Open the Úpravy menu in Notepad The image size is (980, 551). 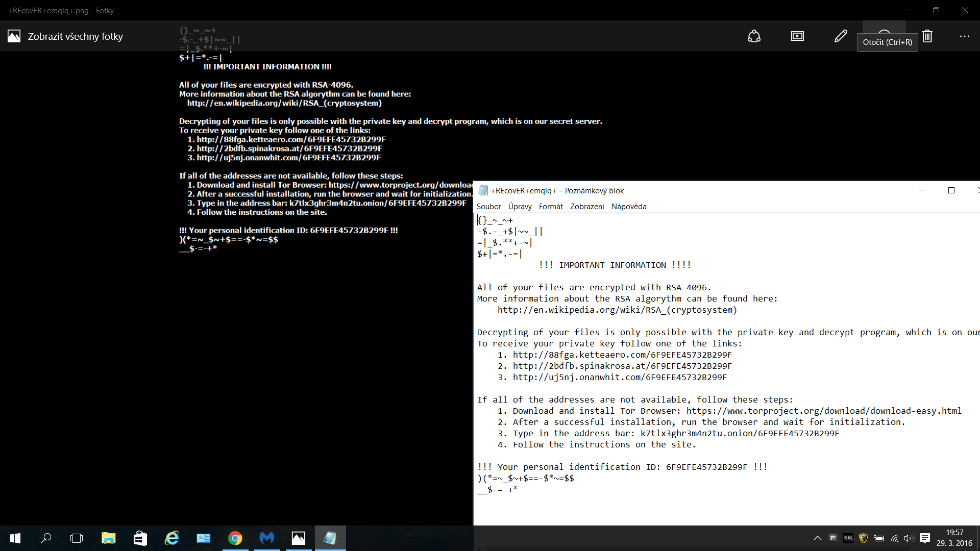(x=520, y=207)
